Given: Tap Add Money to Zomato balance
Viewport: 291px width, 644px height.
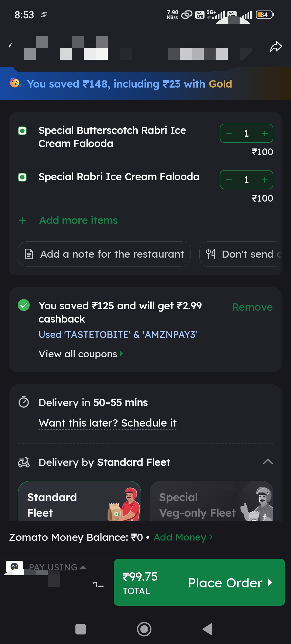Looking at the screenshot, I should [x=183, y=537].
